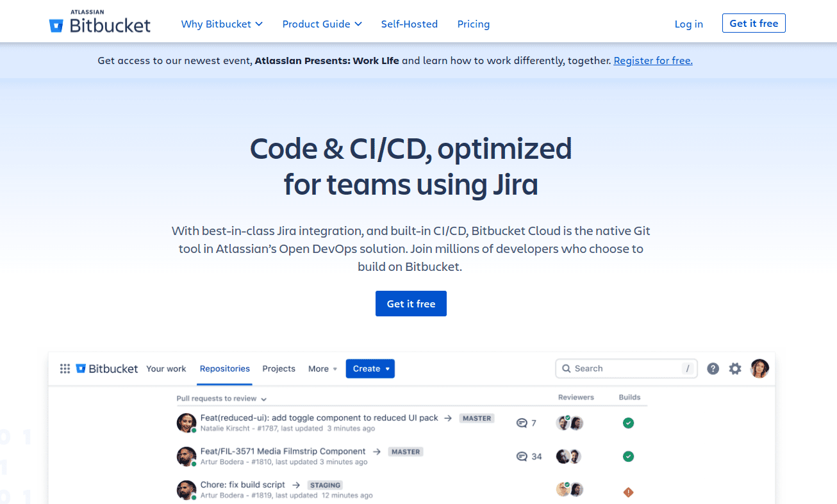Open the help question mark icon

[x=713, y=369]
